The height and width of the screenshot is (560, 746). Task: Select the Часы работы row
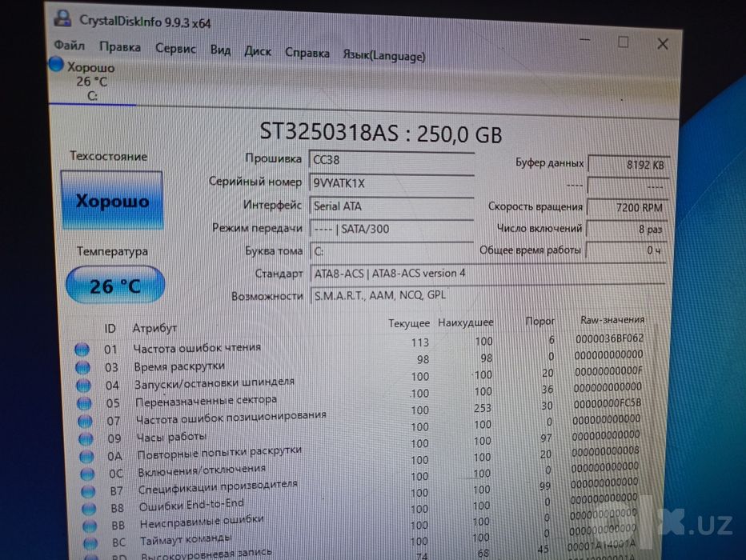point(359,431)
